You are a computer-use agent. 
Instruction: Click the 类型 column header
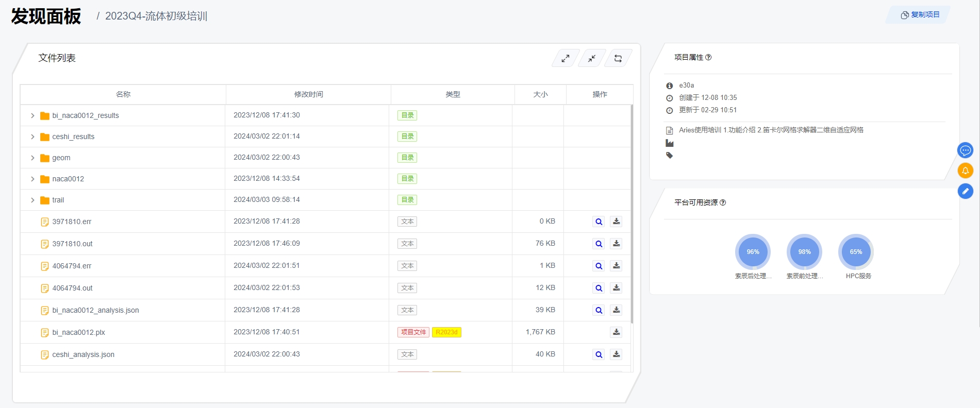[453, 94]
